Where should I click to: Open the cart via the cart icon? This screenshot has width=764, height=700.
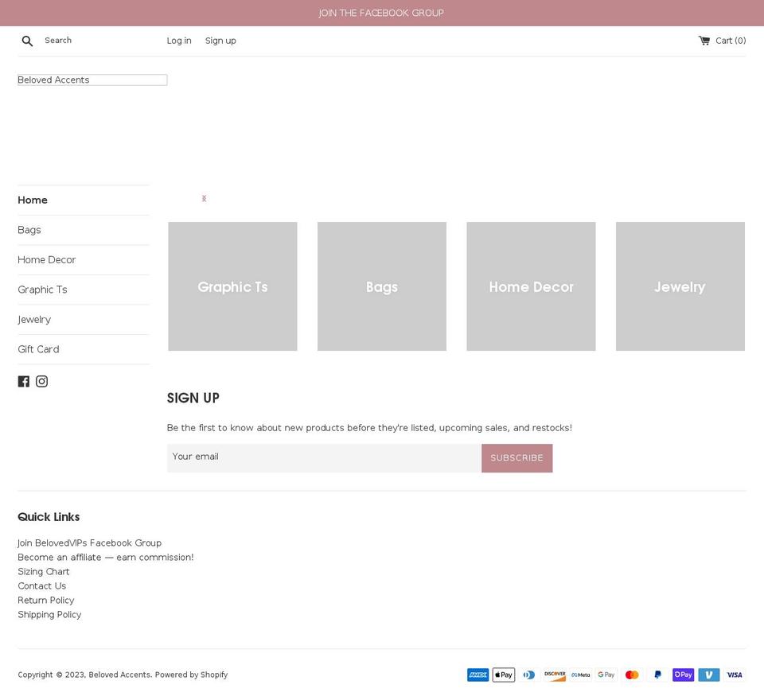[x=703, y=40]
